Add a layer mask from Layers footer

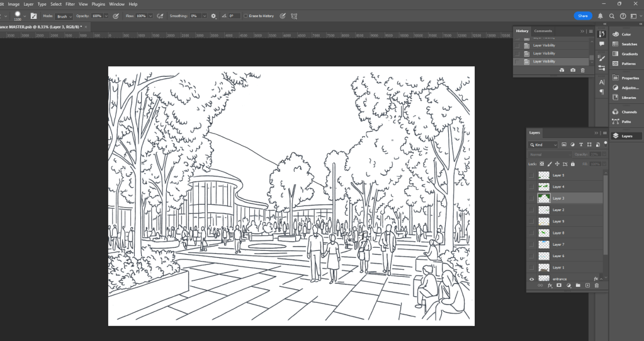coord(558,286)
